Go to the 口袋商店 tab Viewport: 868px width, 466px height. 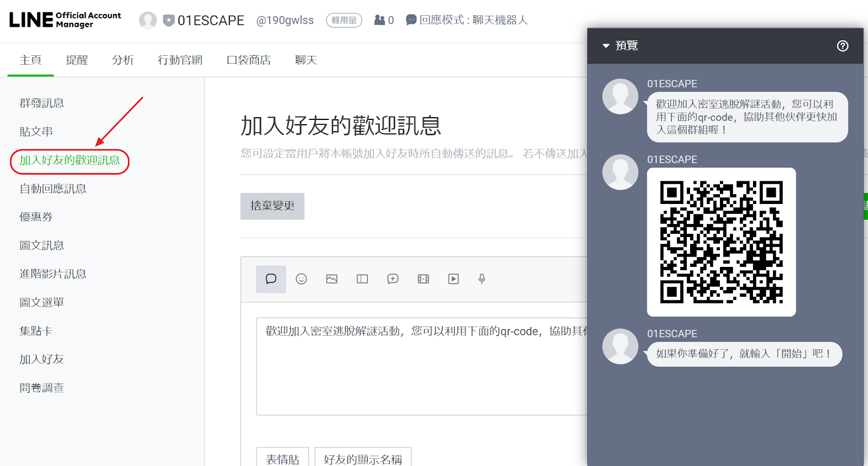pos(249,60)
